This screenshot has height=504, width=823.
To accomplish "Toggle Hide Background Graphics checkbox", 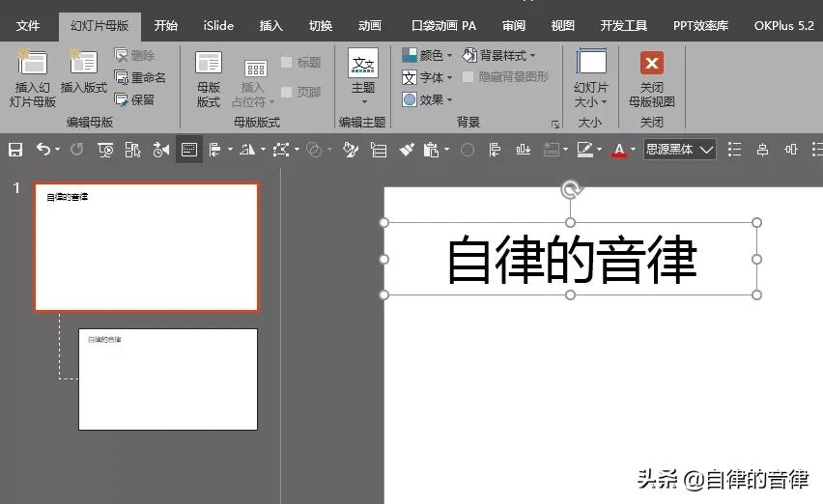I will 468,77.
